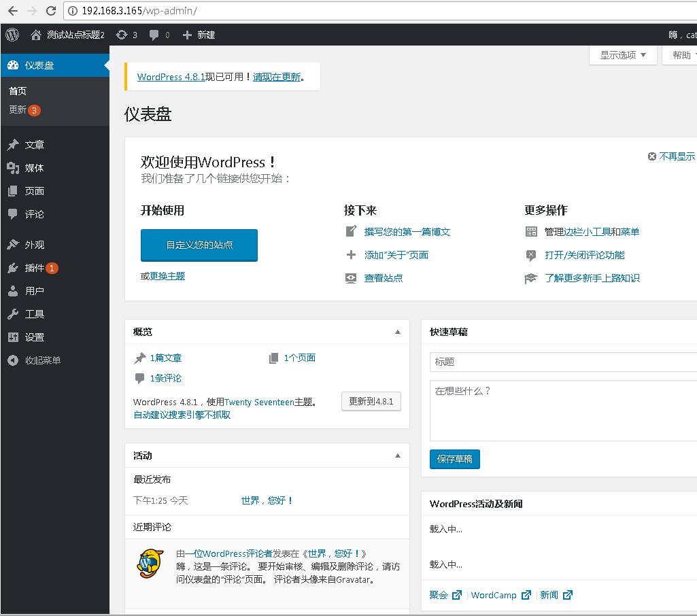Click the 用户 user icon in sidebar
This screenshot has height=616, width=697.
click(x=13, y=291)
